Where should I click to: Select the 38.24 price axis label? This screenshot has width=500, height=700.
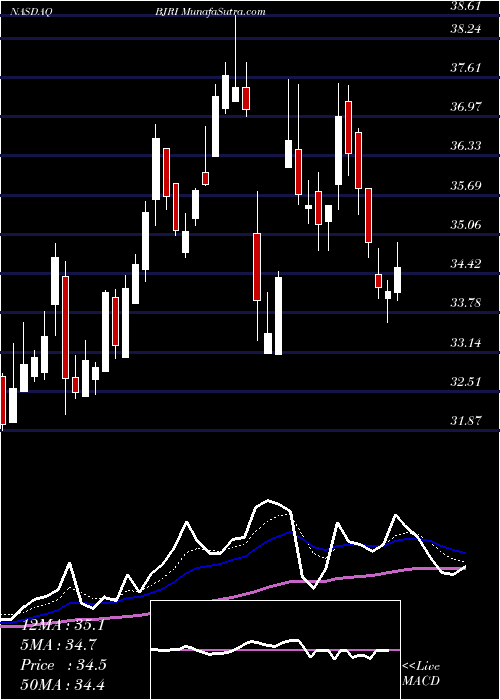pos(466,29)
